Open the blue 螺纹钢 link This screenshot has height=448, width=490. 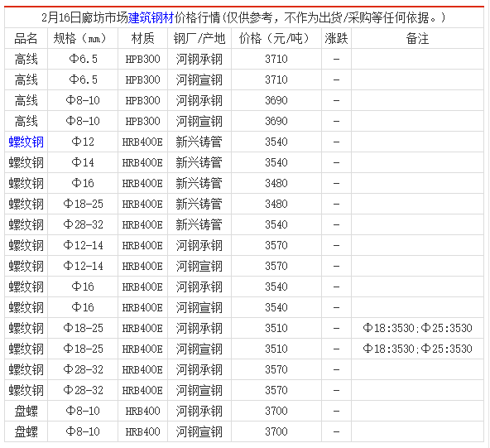26,142
